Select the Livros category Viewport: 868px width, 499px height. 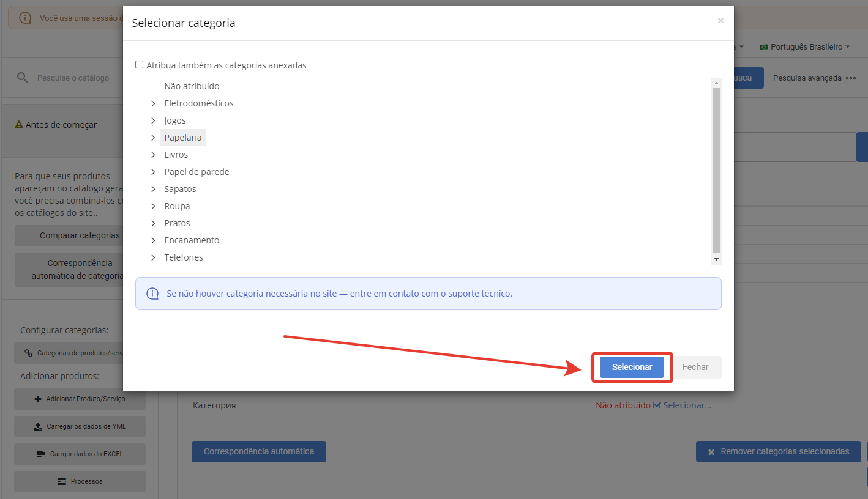pos(176,155)
